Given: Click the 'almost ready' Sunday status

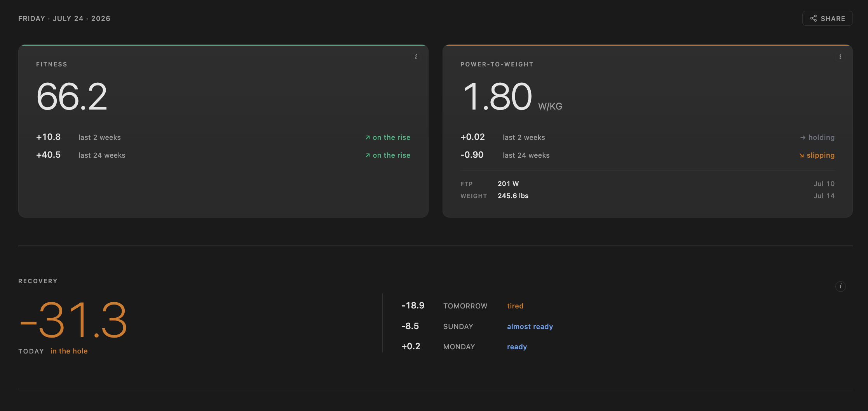Looking at the screenshot, I should click(x=530, y=327).
